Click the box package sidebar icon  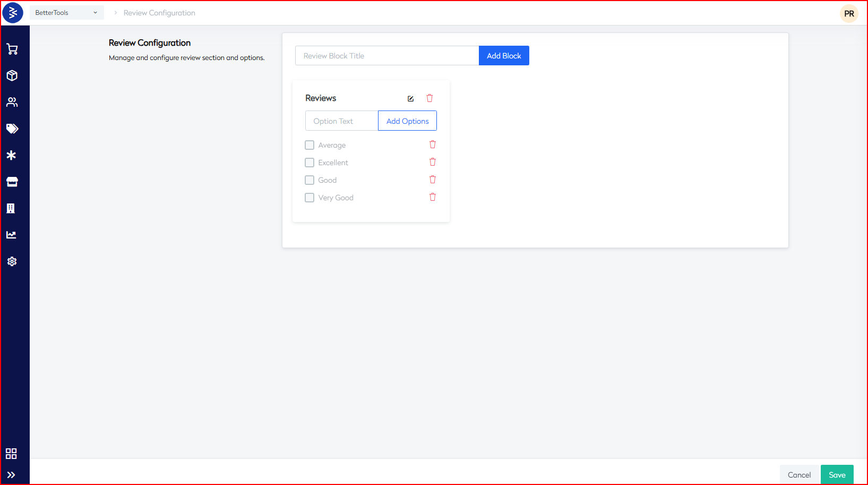tap(12, 75)
